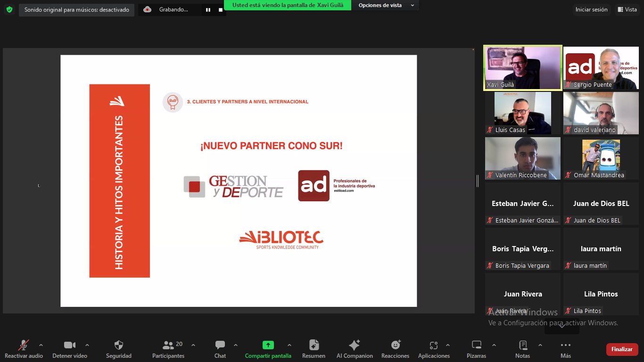This screenshot has height=362, width=644.
Task: Click NUEVO PARTNER CONO SUR heading
Action: [272, 146]
